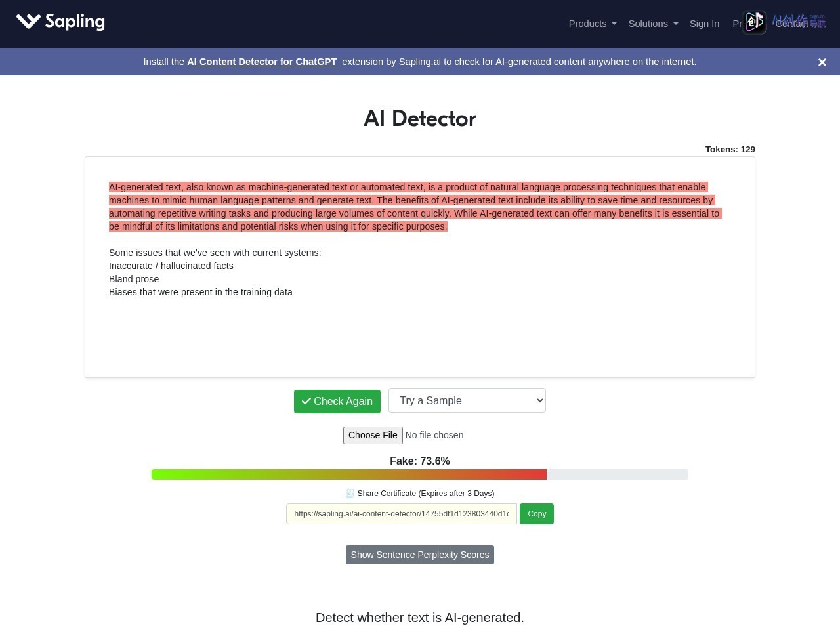This screenshot has height=630, width=840.
Task: Click Show Sentence Perplexity Scores
Action: pyautogui.click(x=420, y=555)
